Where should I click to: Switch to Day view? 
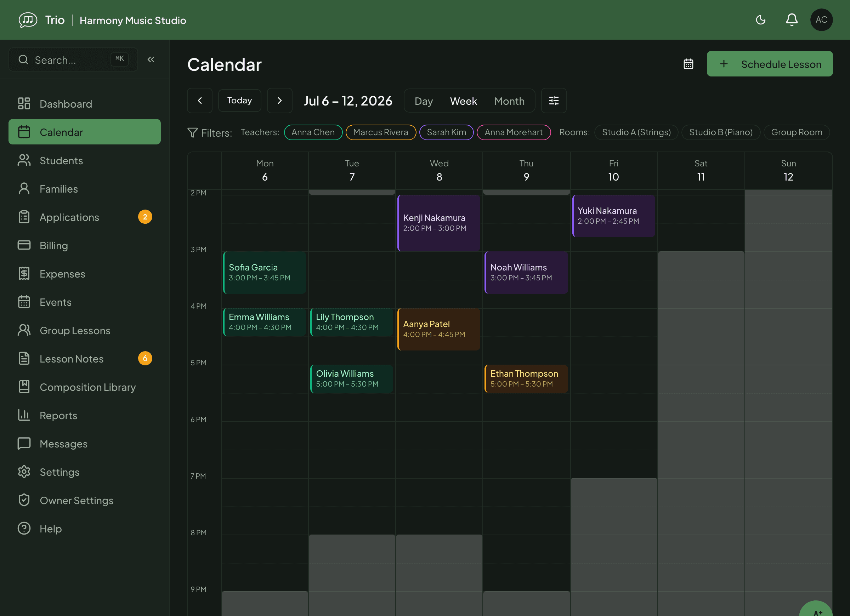click(424, 101)
